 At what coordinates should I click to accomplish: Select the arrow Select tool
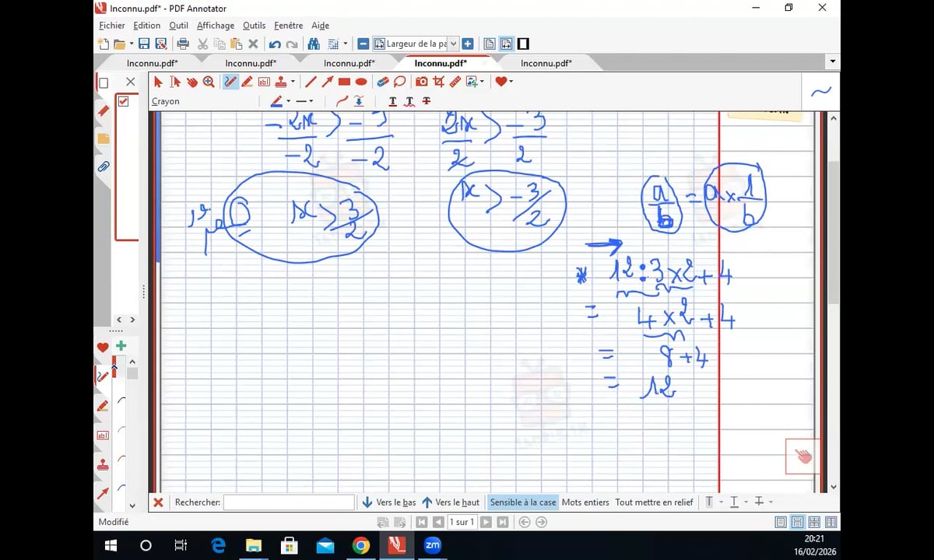click(158, 82)
